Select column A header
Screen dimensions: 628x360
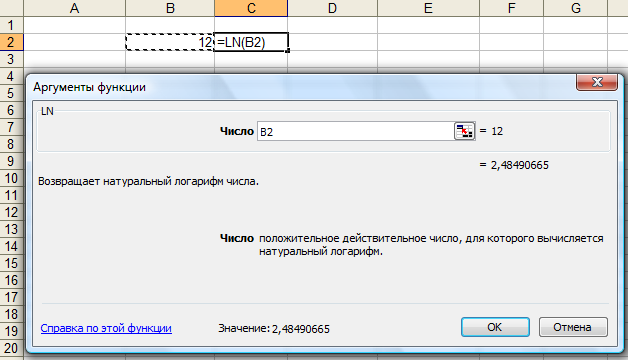[x=74, y=8]
